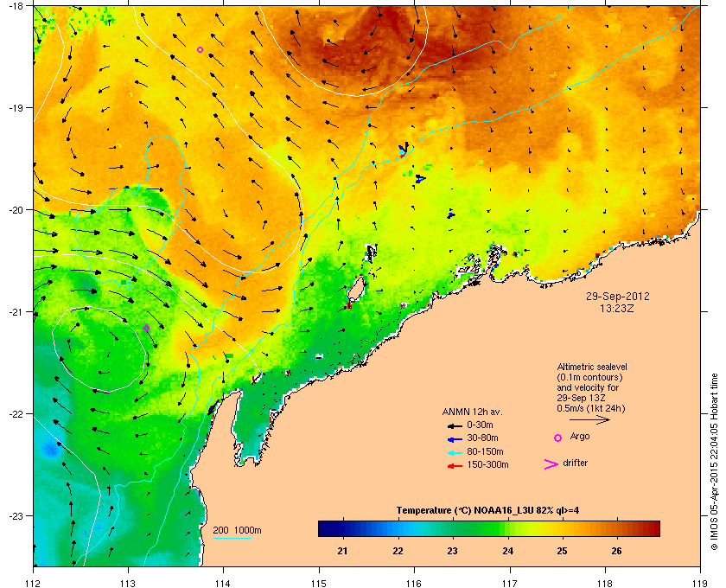Click the colorbar tick label 25
The width and height of the screenshot is (726, 588).
point(562,551)
